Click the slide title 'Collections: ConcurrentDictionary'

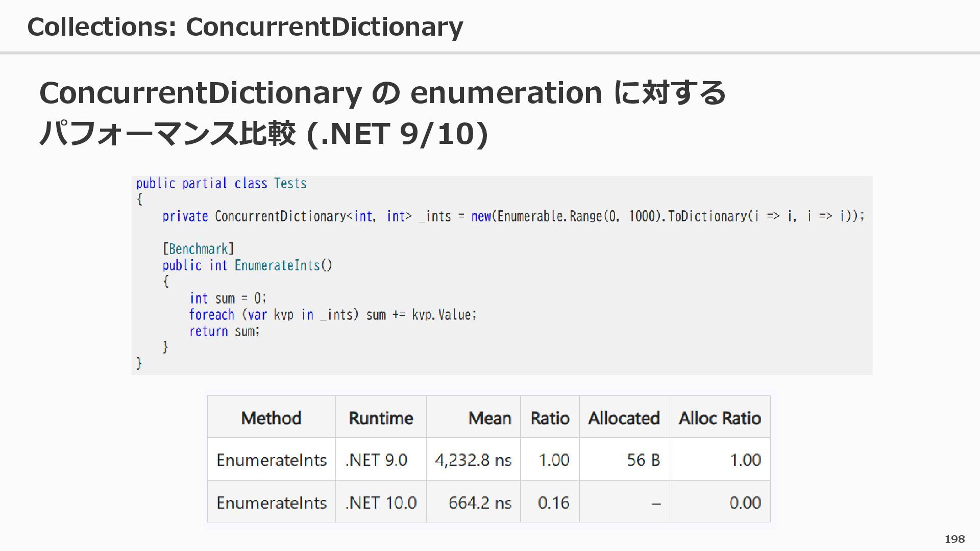(245, 27)
